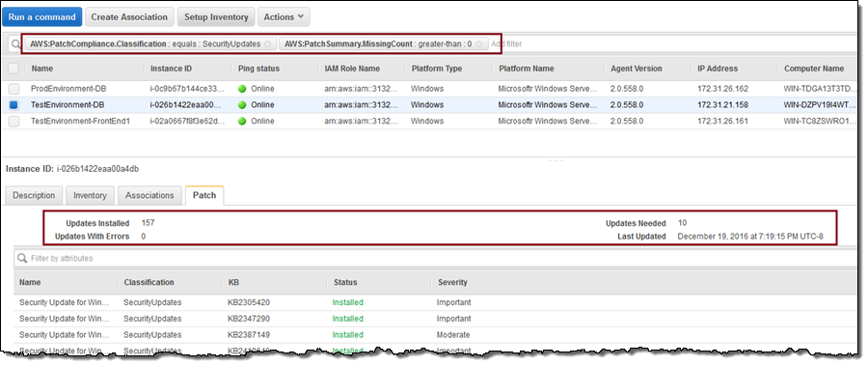Open the Associations tab
This screenshot has width=868, height=366.
[x=149, y=195]
